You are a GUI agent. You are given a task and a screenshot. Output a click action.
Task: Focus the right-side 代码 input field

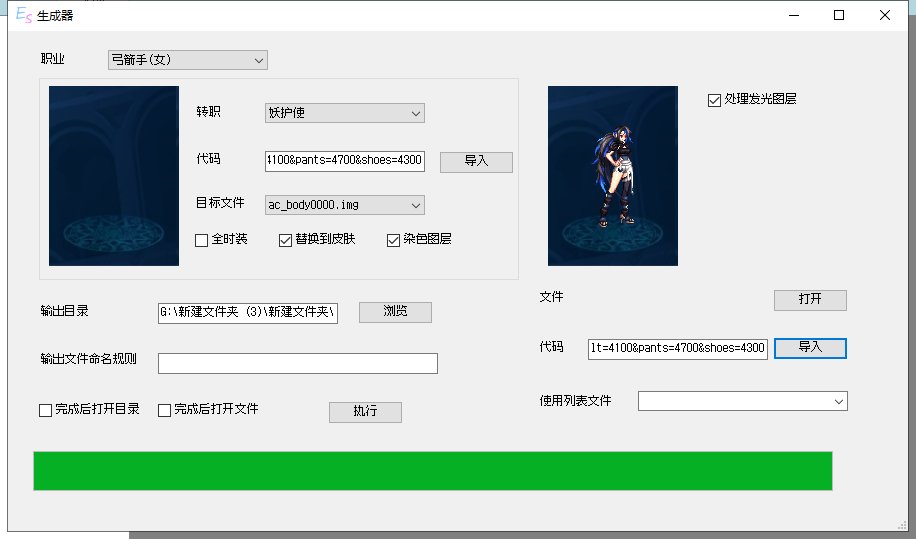(678, 349)
